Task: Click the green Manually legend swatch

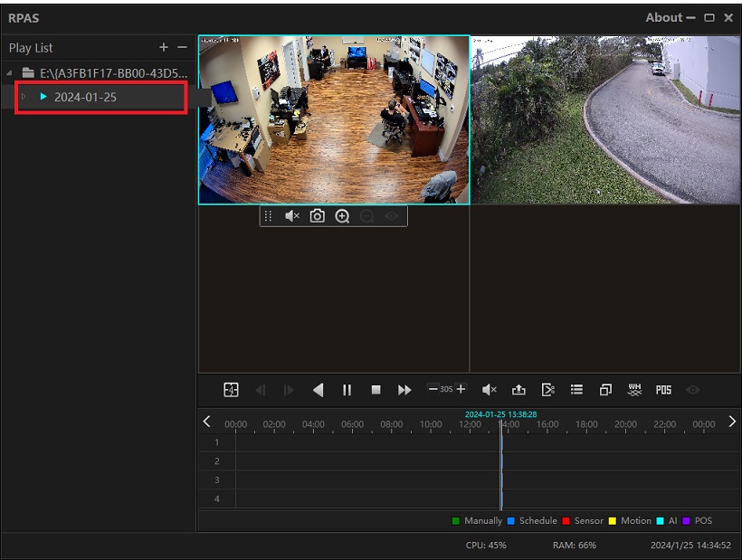Action: tap(456, 521)
